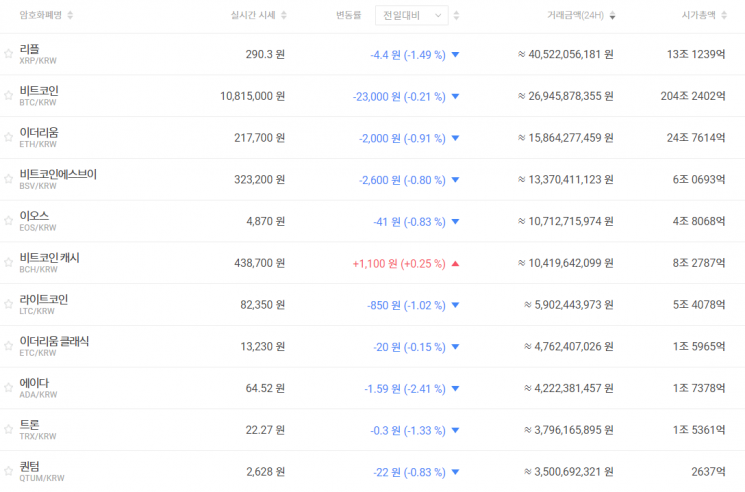Viewport: 745px width, 492px height.
Task: Sort by 거래금액(24H) column arrows
Action: (x=612, y=16)
